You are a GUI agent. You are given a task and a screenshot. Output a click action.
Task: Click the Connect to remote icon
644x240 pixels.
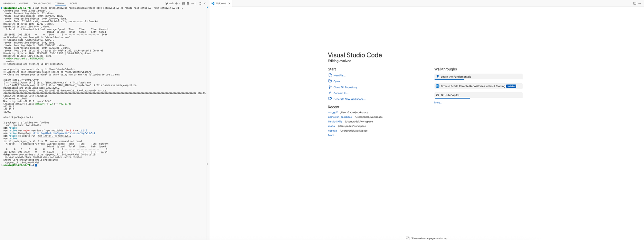pyautogui.click(x=330, y=93)
